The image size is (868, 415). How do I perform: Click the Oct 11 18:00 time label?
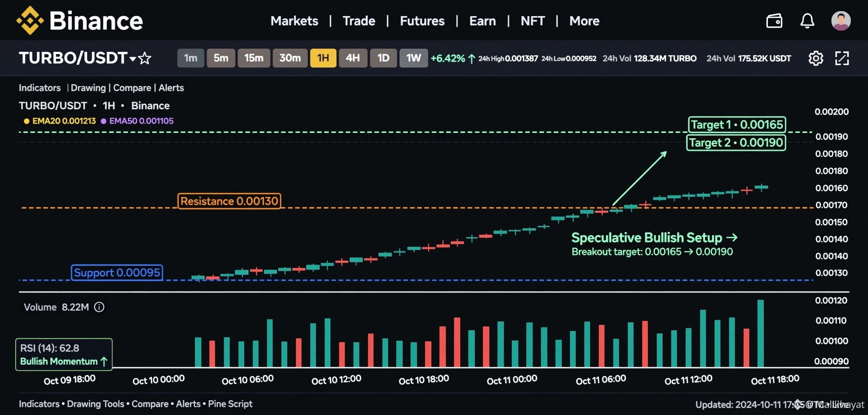[x=775, y=380]
